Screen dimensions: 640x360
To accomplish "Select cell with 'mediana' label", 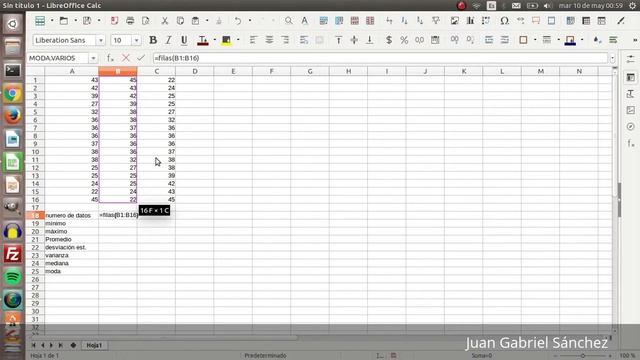I will [72, 263].
